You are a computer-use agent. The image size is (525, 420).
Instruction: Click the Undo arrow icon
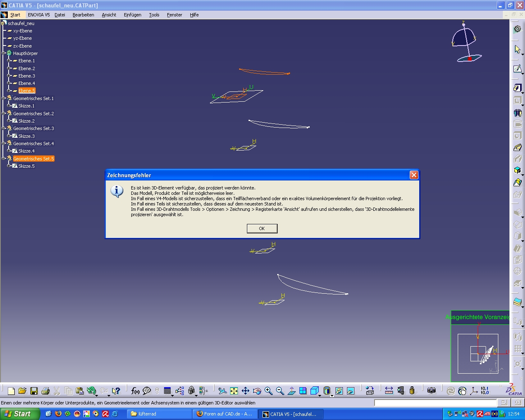pos(91,391)
